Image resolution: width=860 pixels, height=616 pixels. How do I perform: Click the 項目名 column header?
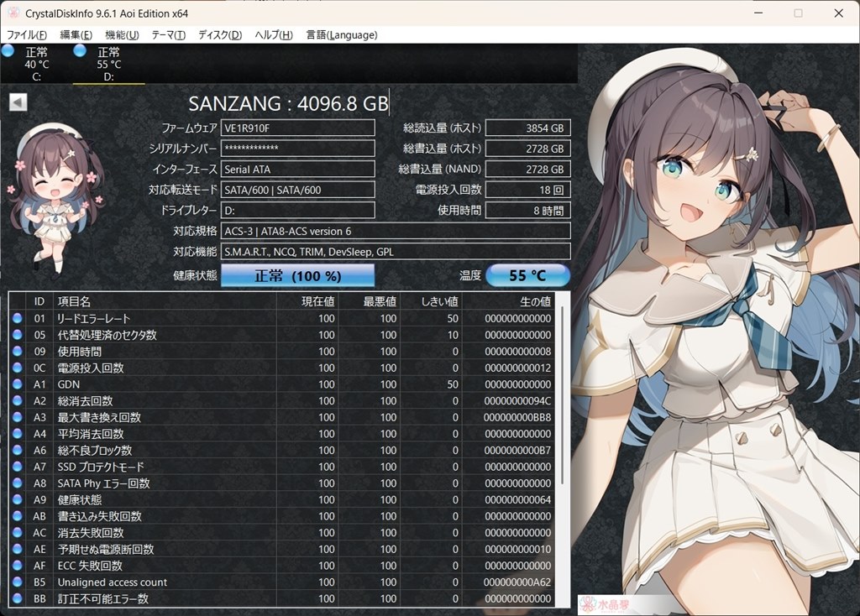pos(165,301)
